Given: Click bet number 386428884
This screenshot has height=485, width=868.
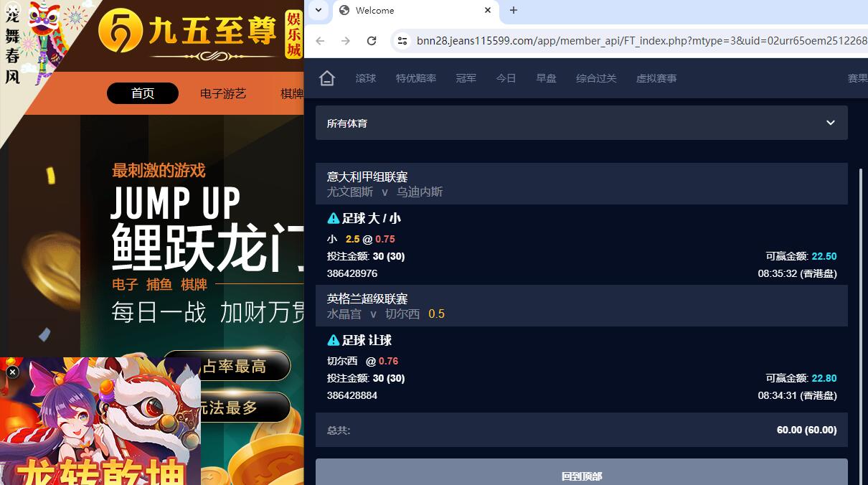Looking at the screenshot, I should [x=352, y=395].
